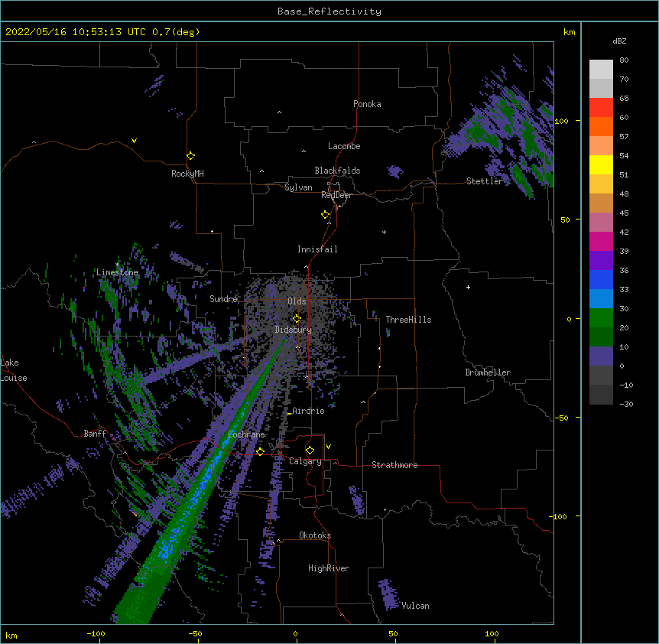Viewport: 659px width, 644px height.
Task: Select the RockyMH label
Action: [187, 174]
